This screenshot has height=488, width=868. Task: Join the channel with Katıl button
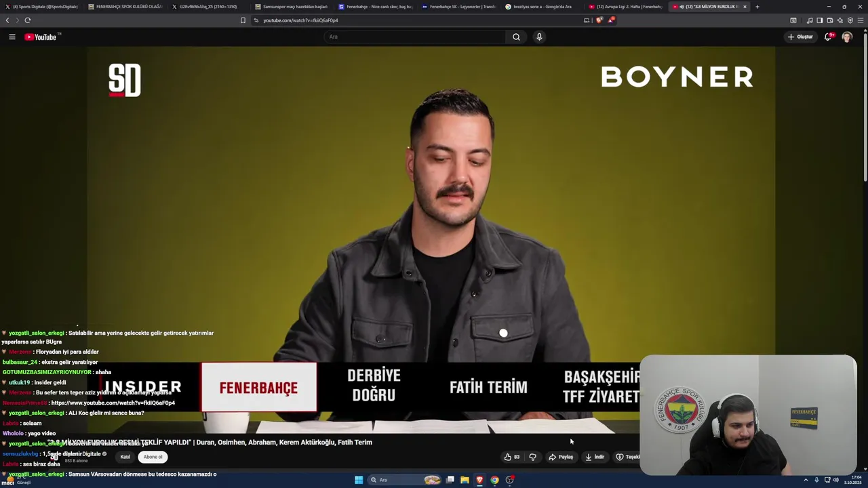click(x=125, y=457)
